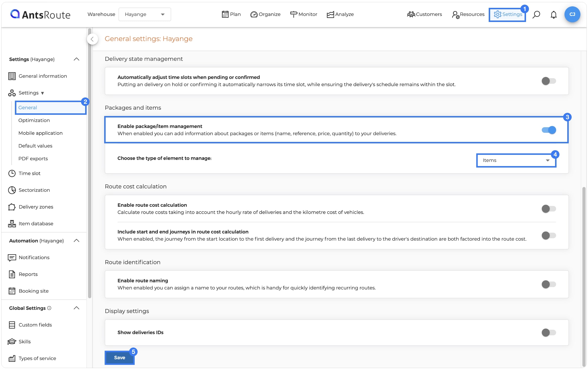Click the Types of service icon

[x=12, y=358]
